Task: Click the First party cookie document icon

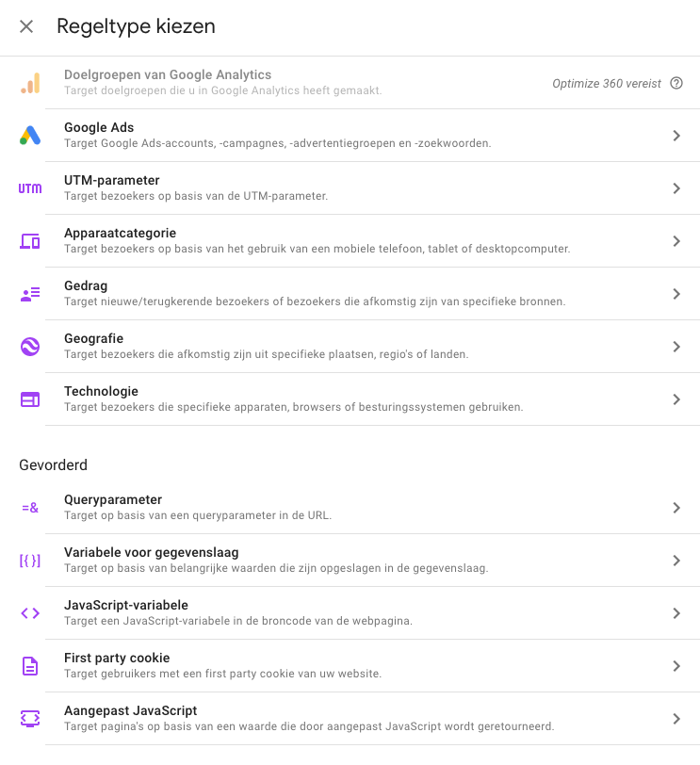Action: pyautogui.click(x=30, y=666)
